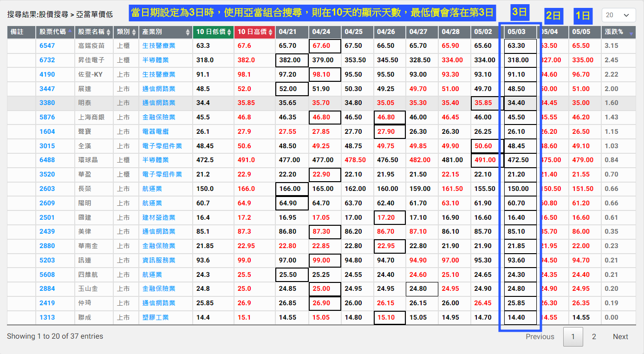
Task: Click sort arrows next to 類別 header
Action: 134,32
